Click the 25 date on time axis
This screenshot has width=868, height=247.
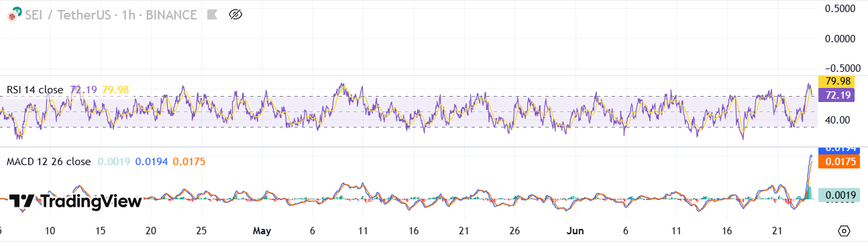(201, 231)
